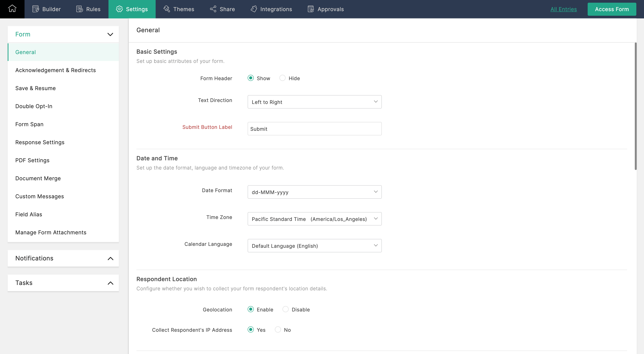
Task: Open the Date Format dropdown
Action: tap(314, 192)
